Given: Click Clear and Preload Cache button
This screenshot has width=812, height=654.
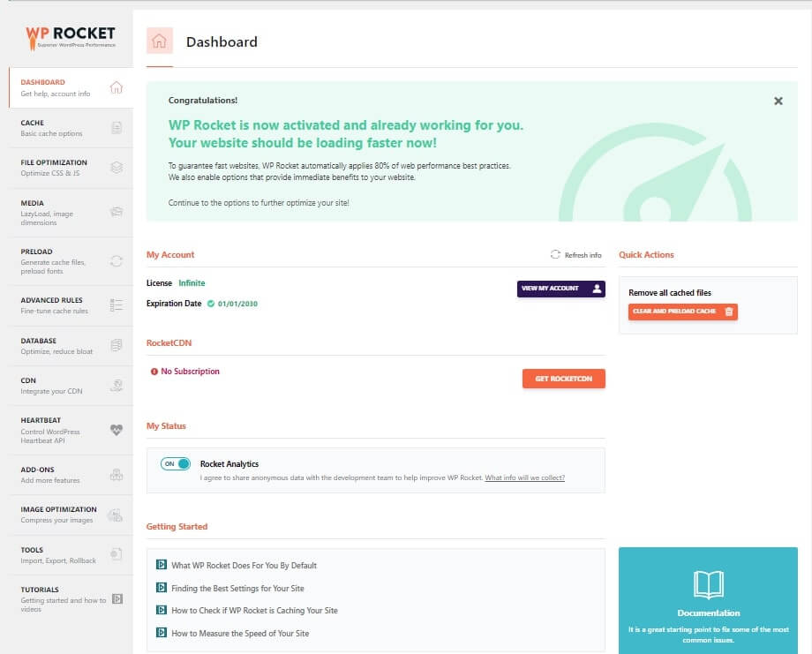Looking at the screenshot, I should [682, 312].
